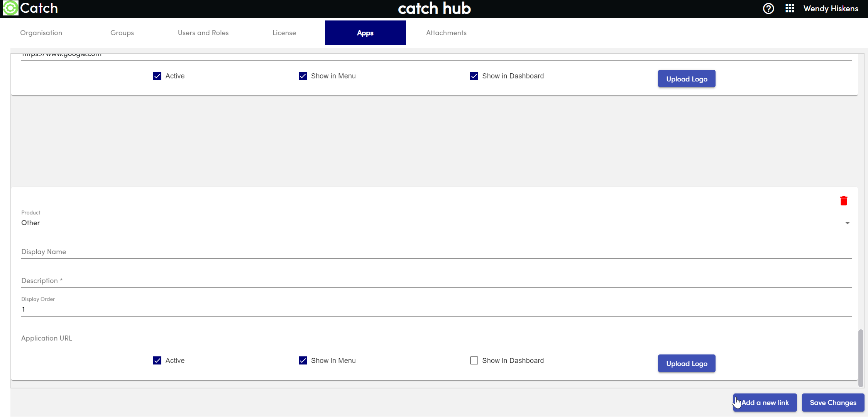Focus the Display Name input field
Screen dimensions: 868x417
click(x=436, y=252)
